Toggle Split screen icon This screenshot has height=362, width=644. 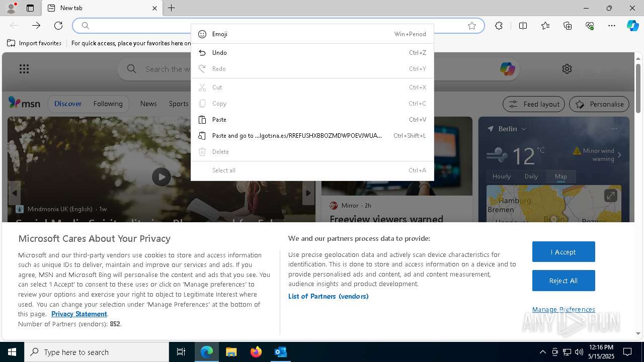click(x=523, y=26)
